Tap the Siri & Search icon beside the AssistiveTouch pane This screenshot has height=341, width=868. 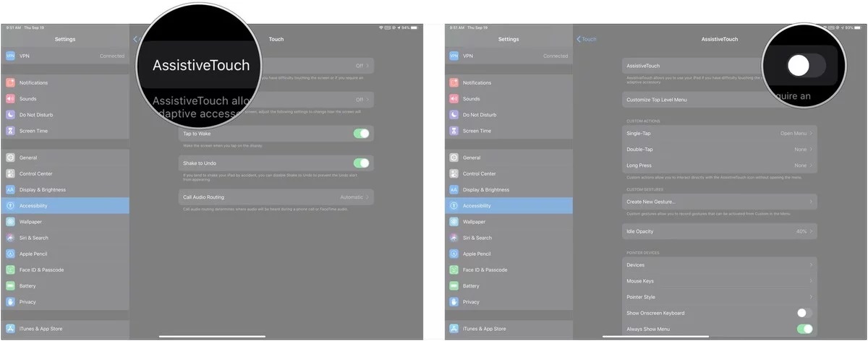pyautogui.click(x=454, y=238)
